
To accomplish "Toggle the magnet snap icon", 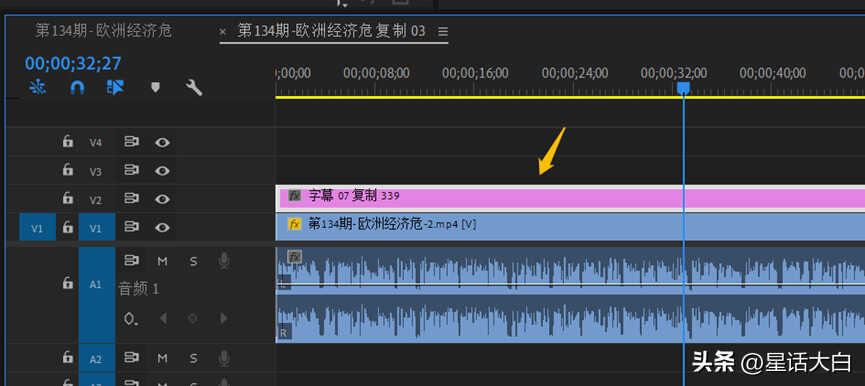I will point(77,87).
